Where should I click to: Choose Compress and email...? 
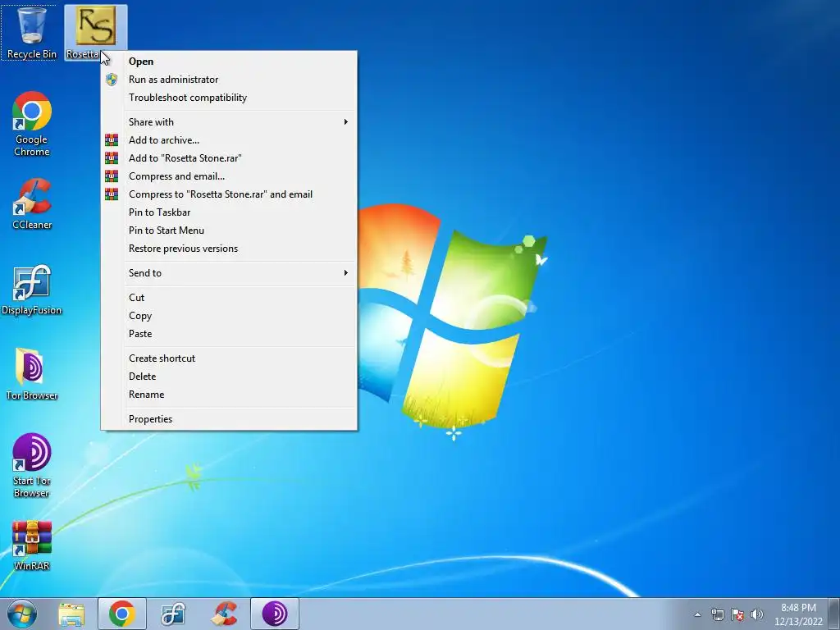[x=229, y=176]
